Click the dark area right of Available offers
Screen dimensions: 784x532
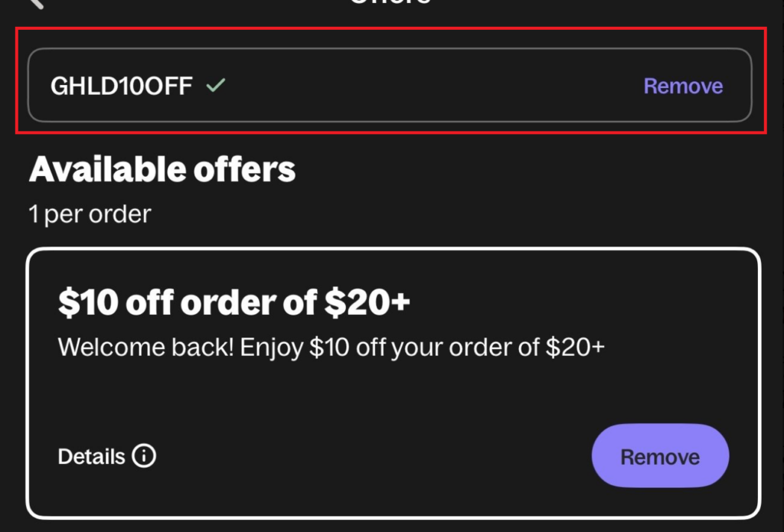click(536, 170)
